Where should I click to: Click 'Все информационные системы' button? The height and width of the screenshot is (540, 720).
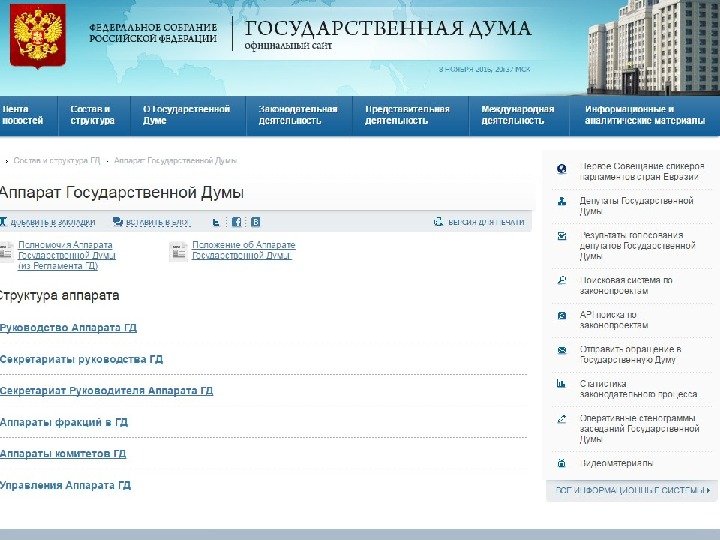point(632,490)
